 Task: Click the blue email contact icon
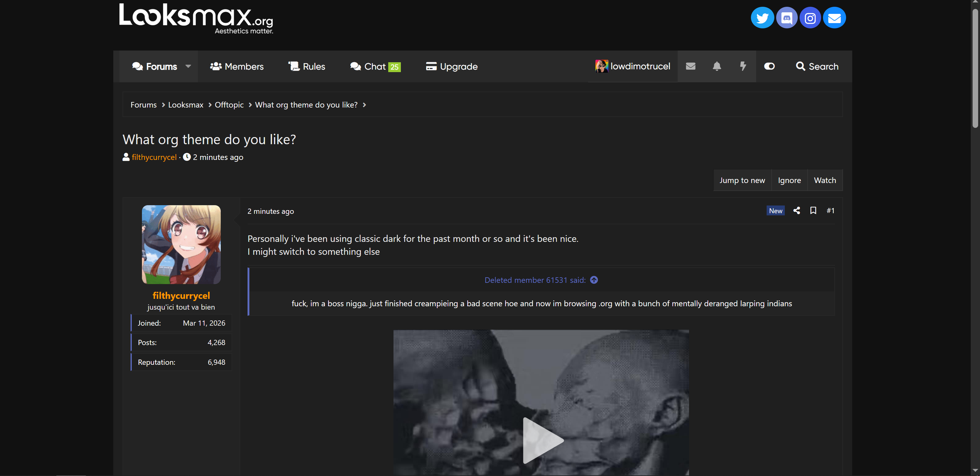(834, 18)
